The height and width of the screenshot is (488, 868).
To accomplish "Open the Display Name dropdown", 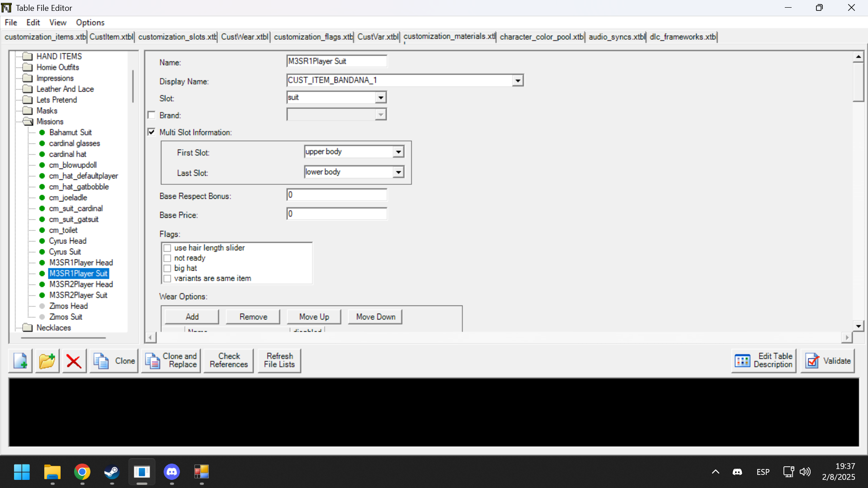I will [x=518, y=80].
